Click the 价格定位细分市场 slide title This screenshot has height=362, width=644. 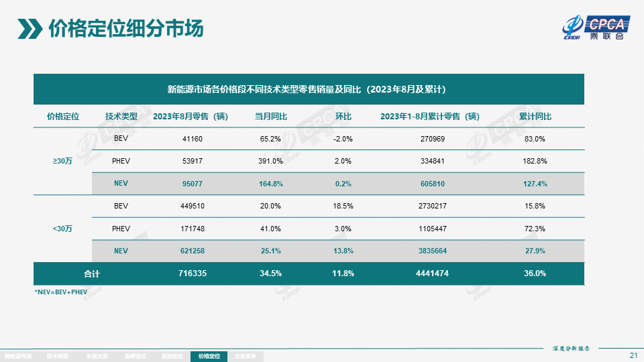[x=126, y=29]
